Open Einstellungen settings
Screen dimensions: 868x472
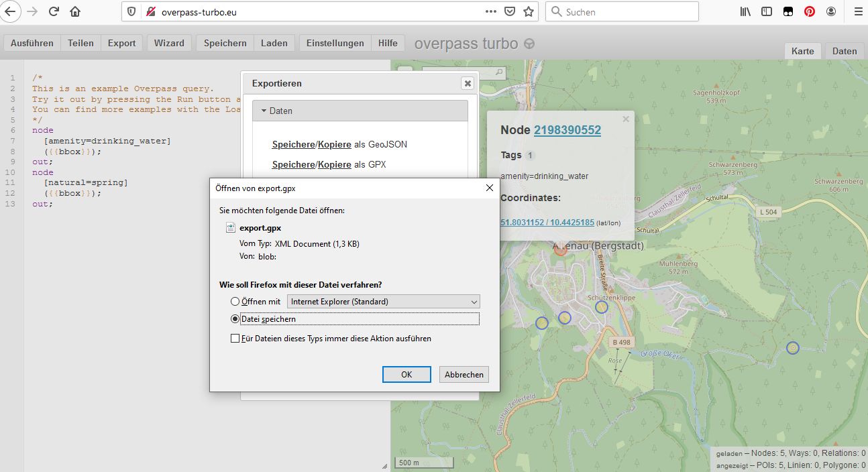335,43
